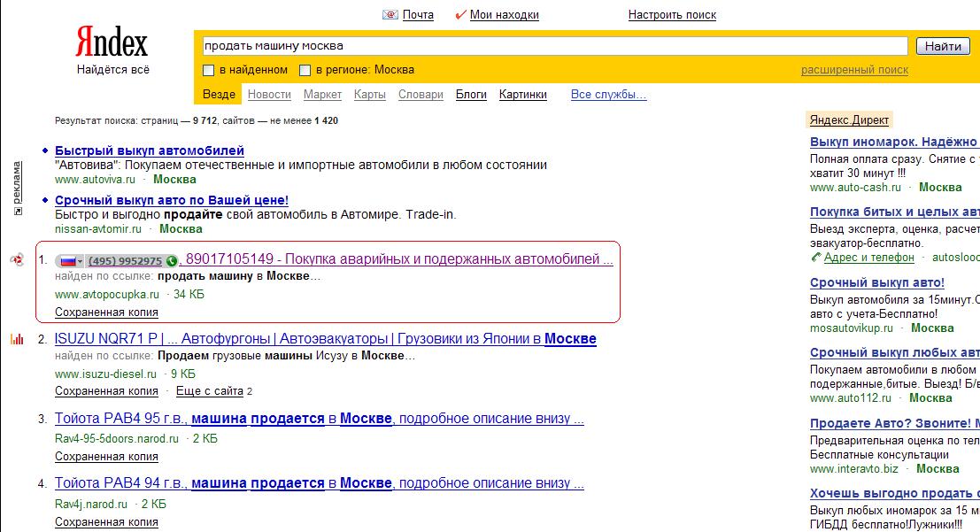Open the 'Все службы…' link
The height and width of the screenshot is (532, 980).
[609, 95]
